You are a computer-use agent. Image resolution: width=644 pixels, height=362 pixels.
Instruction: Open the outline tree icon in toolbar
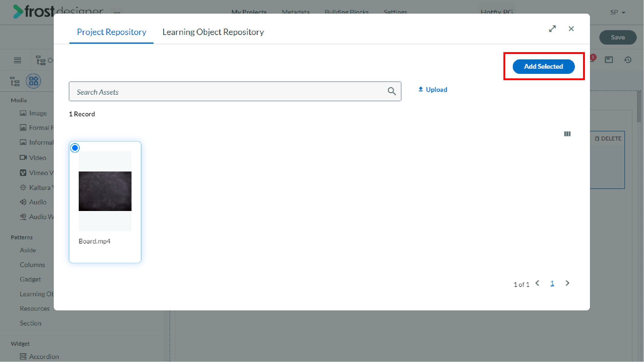pyautogui.click(x=40, y=60)
